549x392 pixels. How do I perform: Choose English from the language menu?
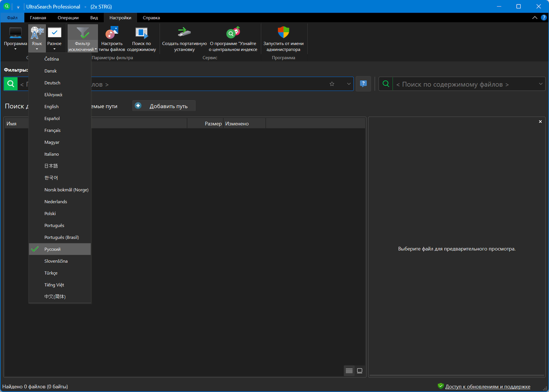[52, 106]
